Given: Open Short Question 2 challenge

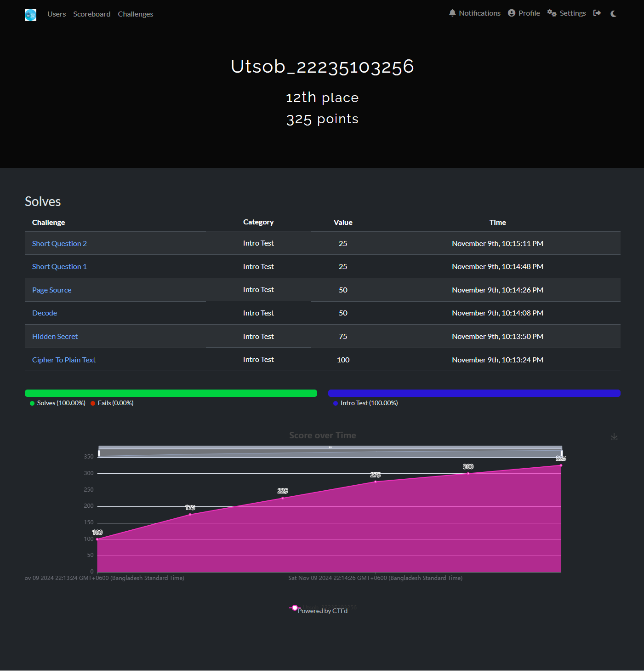Looking at the screenshot, I should point(59,244).
